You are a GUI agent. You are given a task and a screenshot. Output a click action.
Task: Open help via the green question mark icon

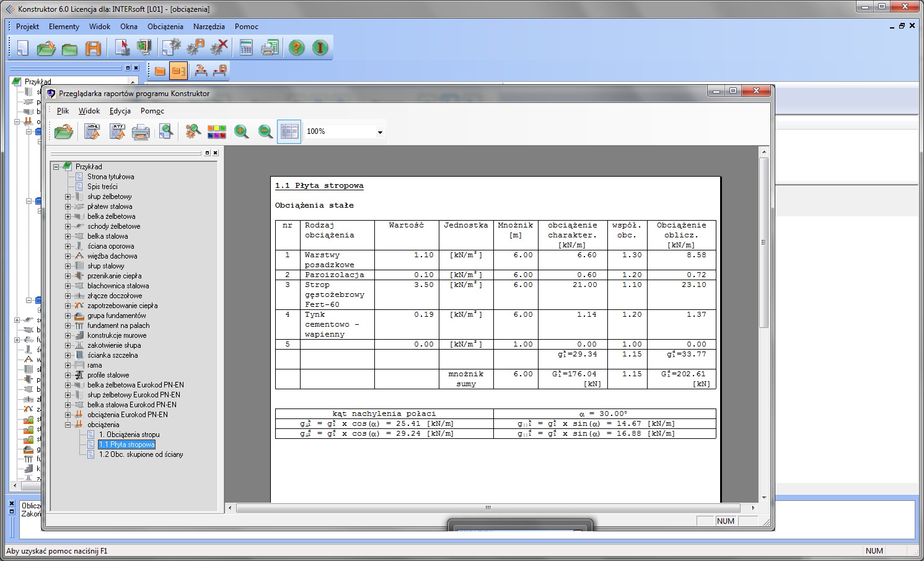click(297, 48)
